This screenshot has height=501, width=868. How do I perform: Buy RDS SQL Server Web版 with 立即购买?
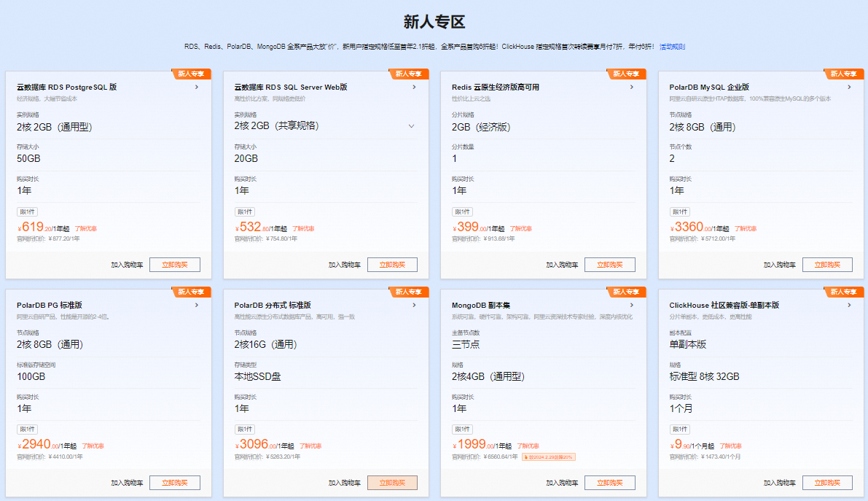tap(393, 265)
